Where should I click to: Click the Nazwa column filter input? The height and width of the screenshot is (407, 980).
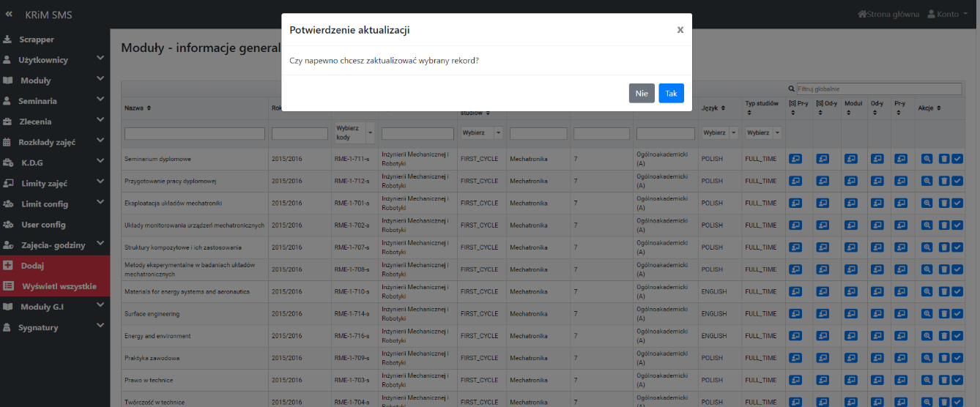[x=195, y=133]
